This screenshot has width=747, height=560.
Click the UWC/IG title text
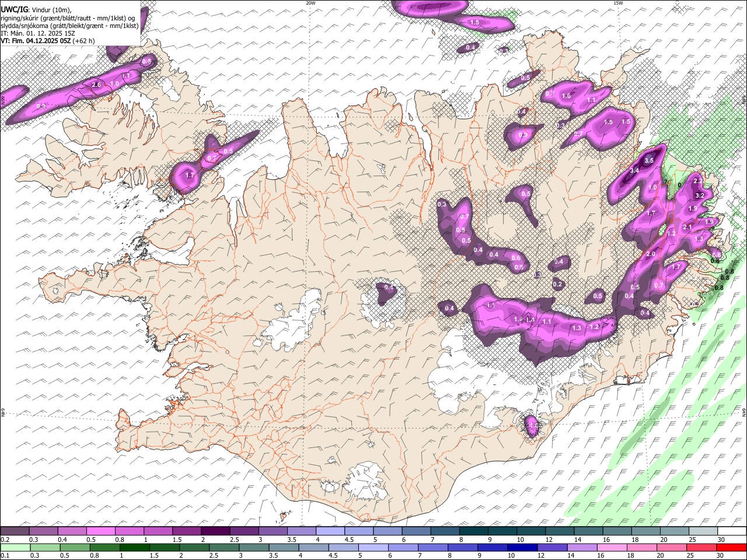[14, 9]
